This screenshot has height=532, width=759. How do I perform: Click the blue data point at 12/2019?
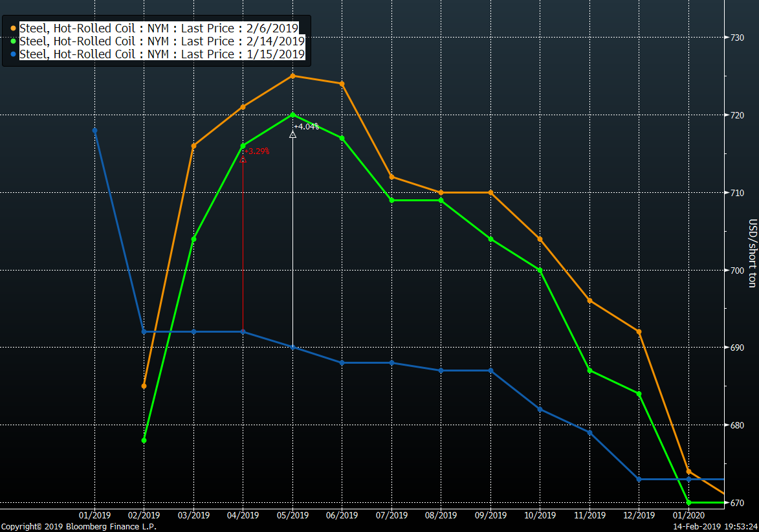pos(639,479)
